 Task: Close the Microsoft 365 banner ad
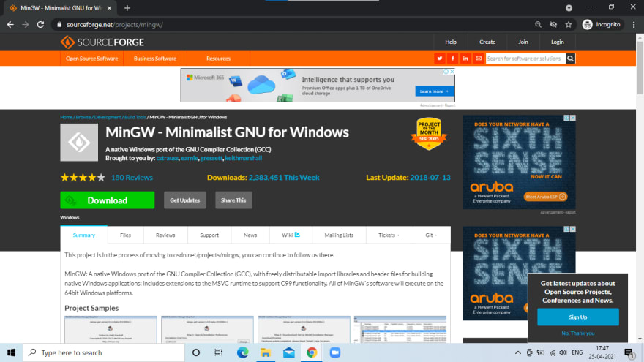click(x=452, y=72)
